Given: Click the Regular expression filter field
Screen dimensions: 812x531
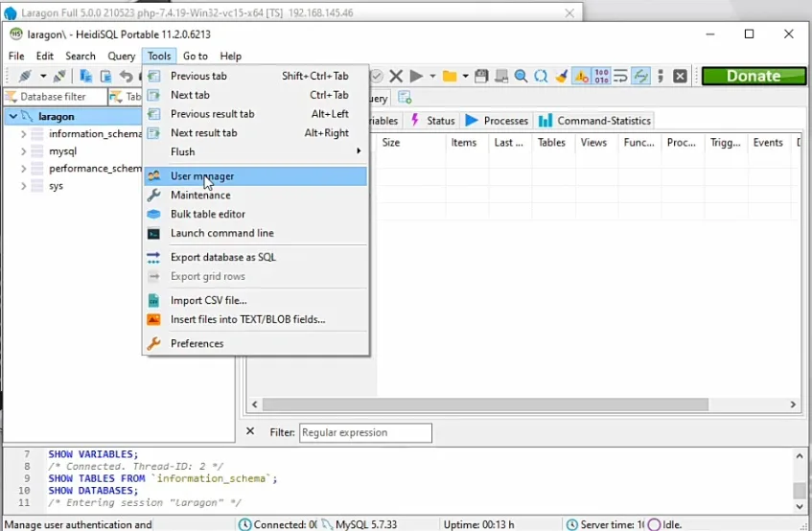Looking at the screenshot, I should click(x=365, y=432).
